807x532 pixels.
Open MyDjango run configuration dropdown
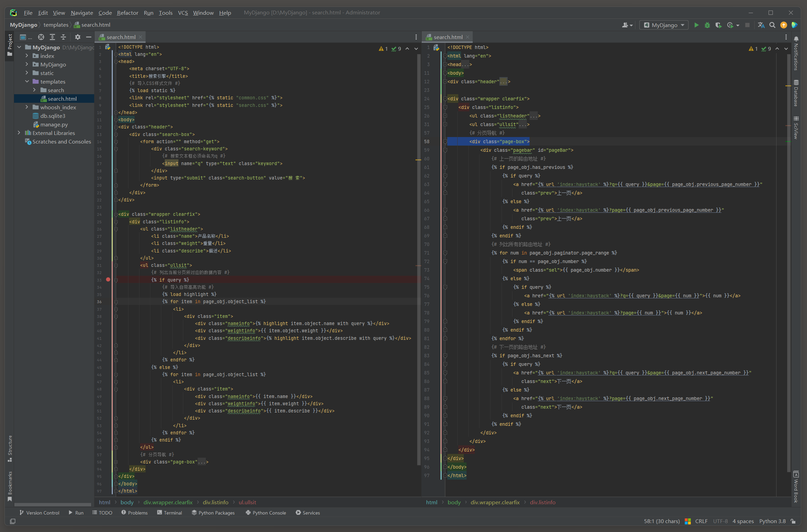[x=664, y=25]
